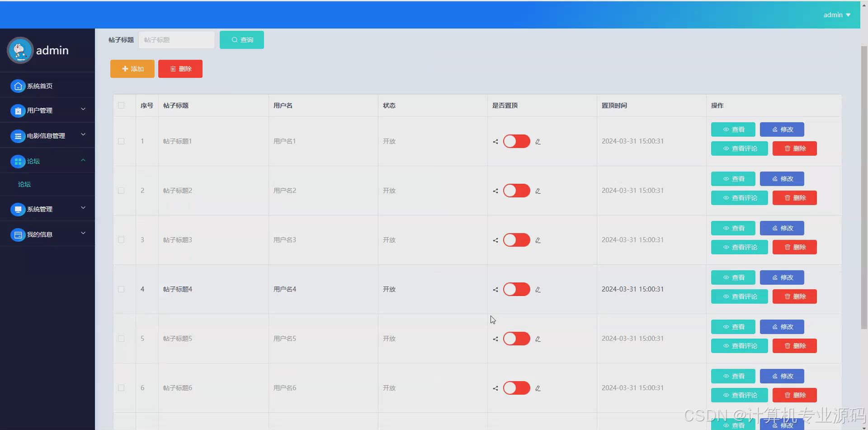Toggle the 是否置顶 switch for 帖子标题1

point(517,141)
